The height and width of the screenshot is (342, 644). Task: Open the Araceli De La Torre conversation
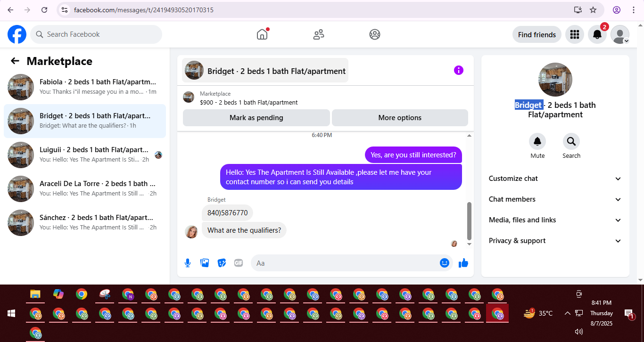click(85, 189)
